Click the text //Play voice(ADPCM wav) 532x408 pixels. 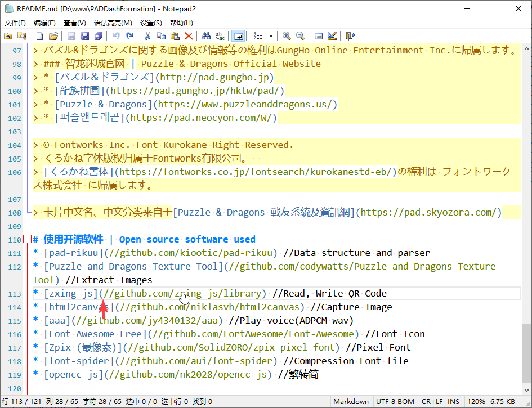[291, 321]
